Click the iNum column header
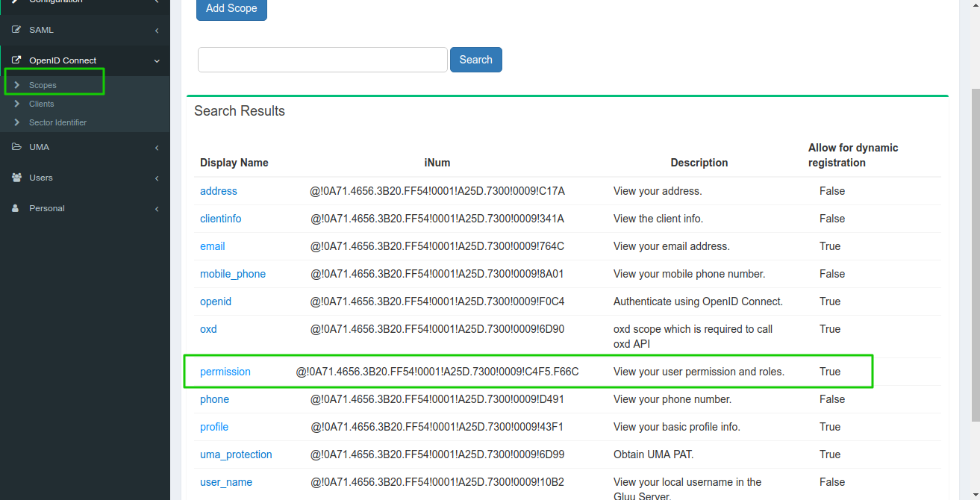 (x=437, y=163)
